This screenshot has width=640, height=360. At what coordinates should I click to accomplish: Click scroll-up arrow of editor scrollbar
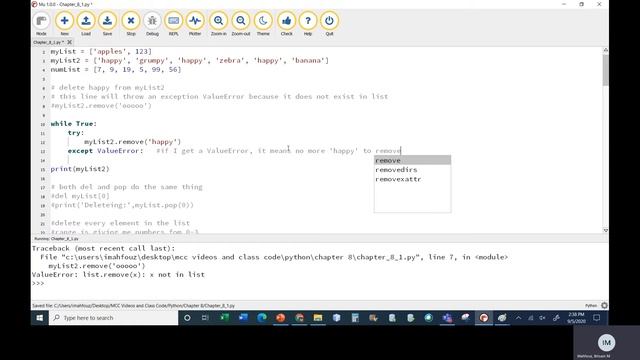(x=606, y=50)
